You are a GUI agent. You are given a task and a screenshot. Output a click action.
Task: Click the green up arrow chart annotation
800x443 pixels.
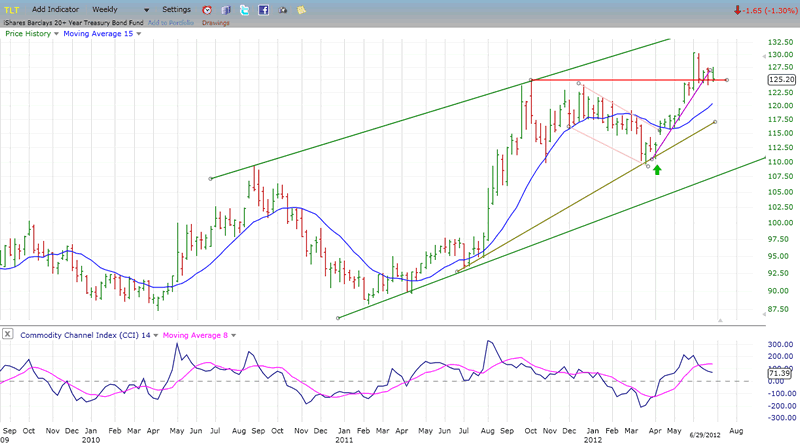[x=657, y=169]
